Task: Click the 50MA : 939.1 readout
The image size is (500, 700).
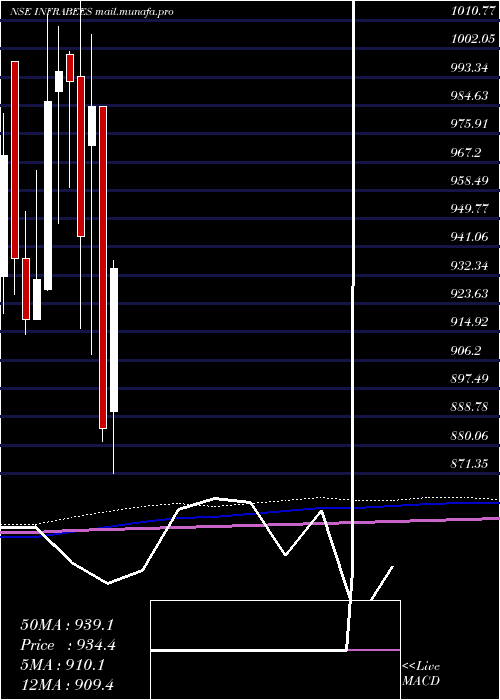Action: point(69,625)
